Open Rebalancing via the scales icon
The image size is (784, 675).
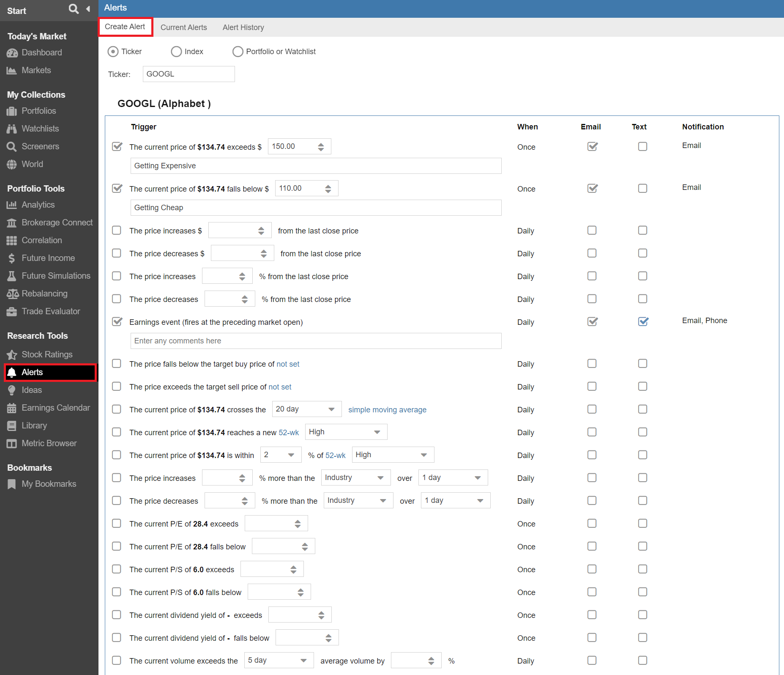click(13, 294)
